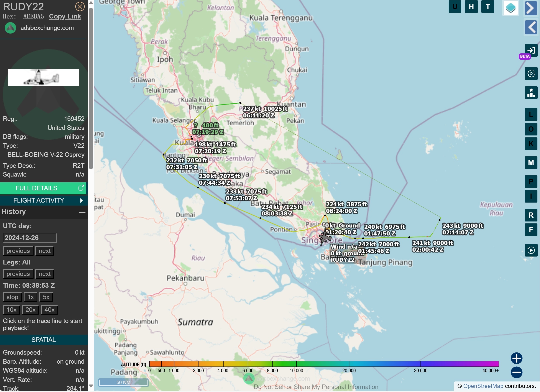Click the 07:31:05 Z trace label
Viewport: 540px width, 392px height.
click(x=182, y=167)
